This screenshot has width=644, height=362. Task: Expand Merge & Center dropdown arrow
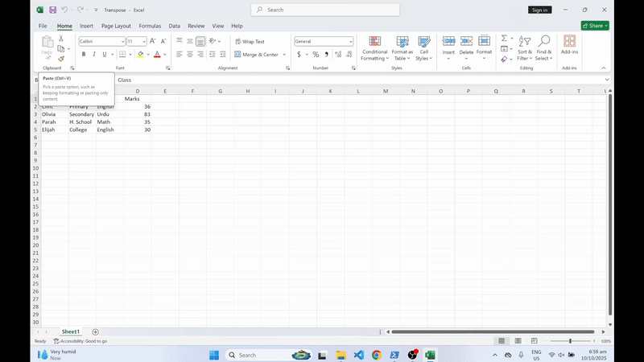[284, 54]
